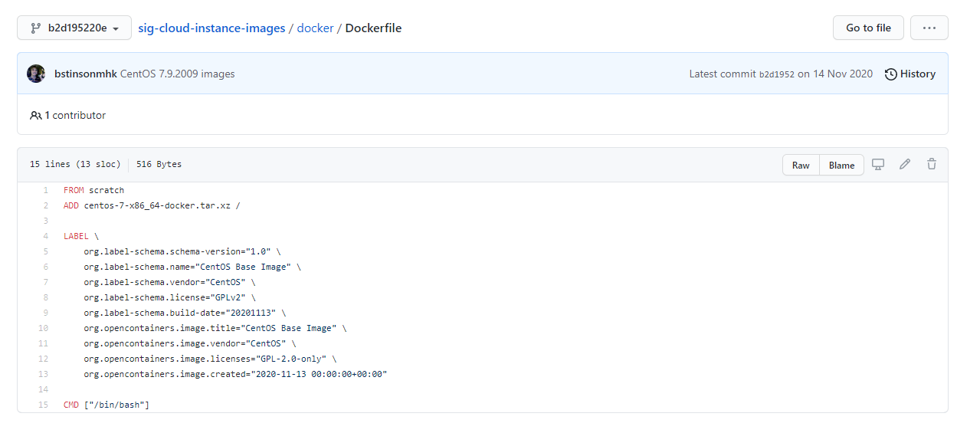Delete file with trash icon

(x=932, y=164)
